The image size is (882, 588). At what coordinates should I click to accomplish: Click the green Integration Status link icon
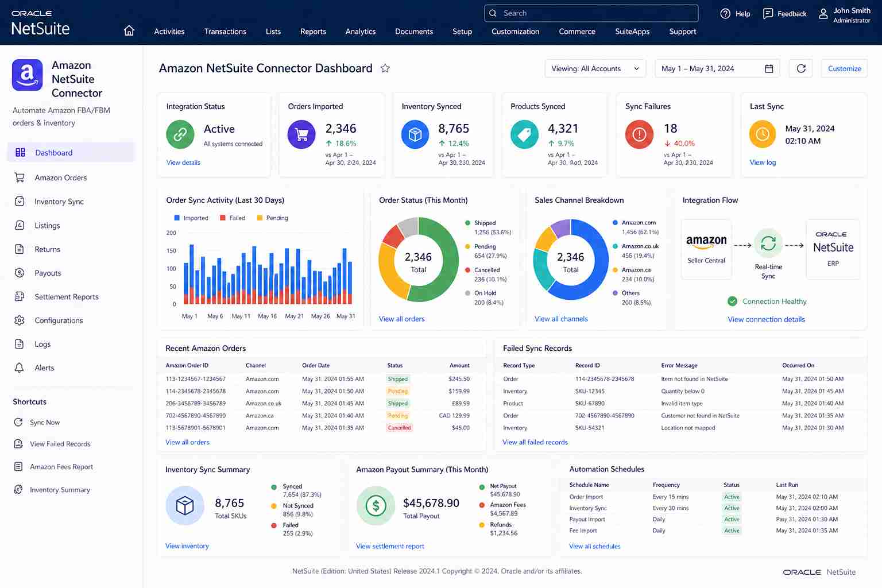[180, 134]
